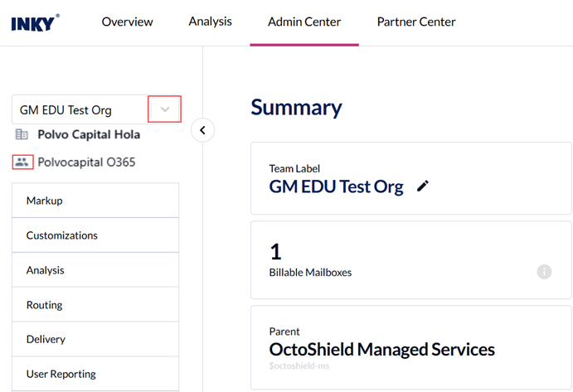Select Polvocapital O365 team
This screenshot has height=392, width=573.
pyautogui.click(x=86, y=162)
